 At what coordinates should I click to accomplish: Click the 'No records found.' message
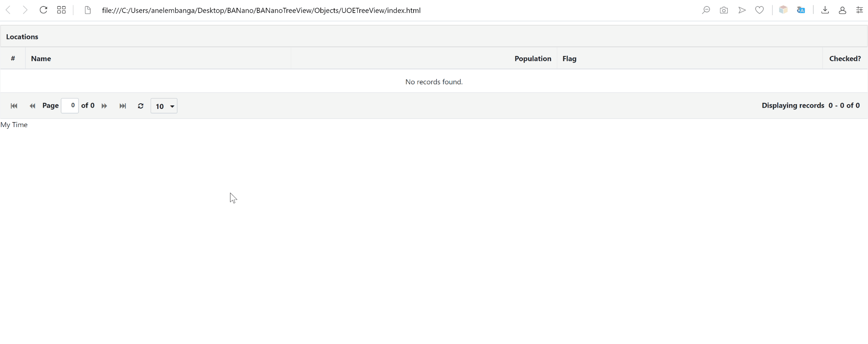click(x=434, y=82)
